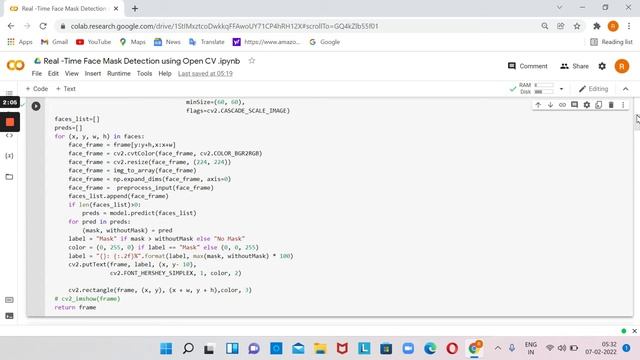Open the Files sidebar folder icon
This screenshot has height=360, width=640.
tap(9, 177)
